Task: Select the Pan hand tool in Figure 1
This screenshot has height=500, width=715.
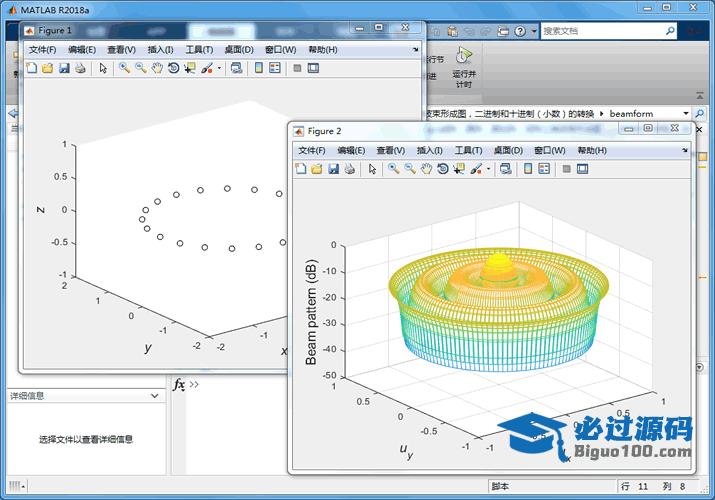Action: pos(157,68)
